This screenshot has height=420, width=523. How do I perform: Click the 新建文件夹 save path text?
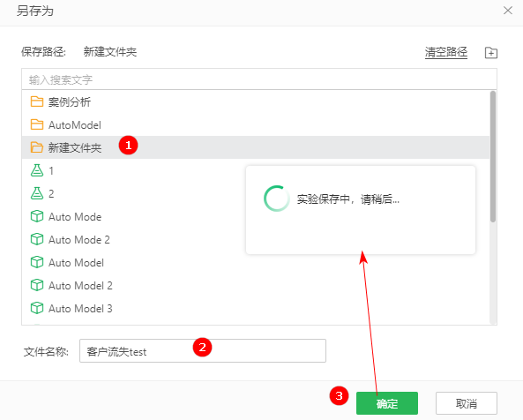pos(109,52)
